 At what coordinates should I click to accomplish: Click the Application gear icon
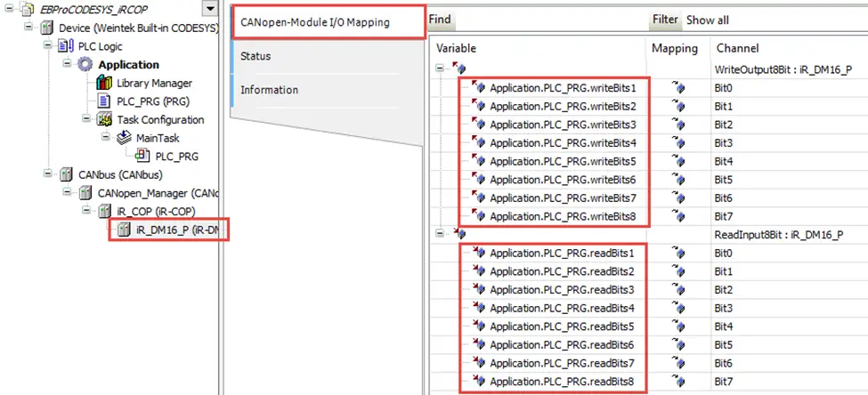pyautogui.click(x=85, y=65)
